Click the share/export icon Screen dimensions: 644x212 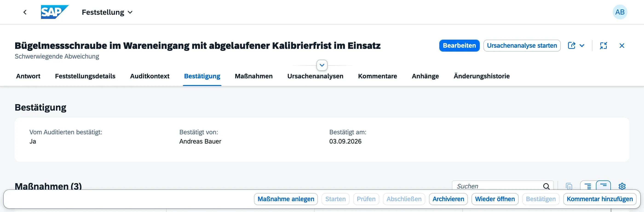point(572,46)
